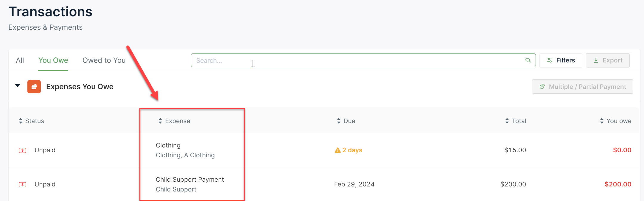Screen dimensions: 644x201
Task: Sort by Expense column arrows
Action: [160, 121]
